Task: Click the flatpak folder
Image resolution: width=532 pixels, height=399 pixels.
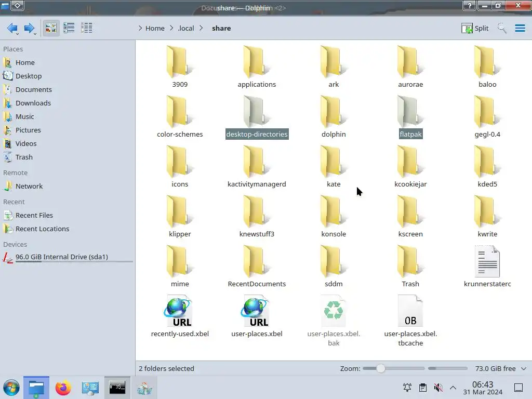Action: point(410,117)
